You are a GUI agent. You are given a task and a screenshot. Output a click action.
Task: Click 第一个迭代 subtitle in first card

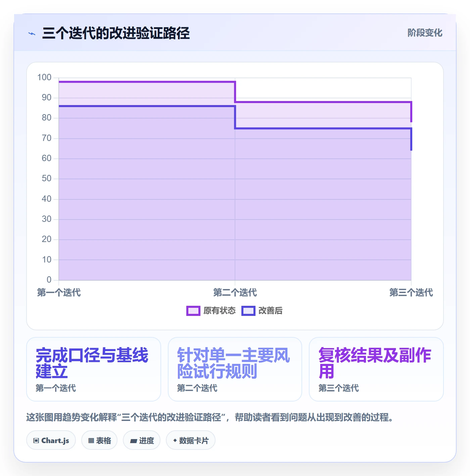(x=56, y=388)
